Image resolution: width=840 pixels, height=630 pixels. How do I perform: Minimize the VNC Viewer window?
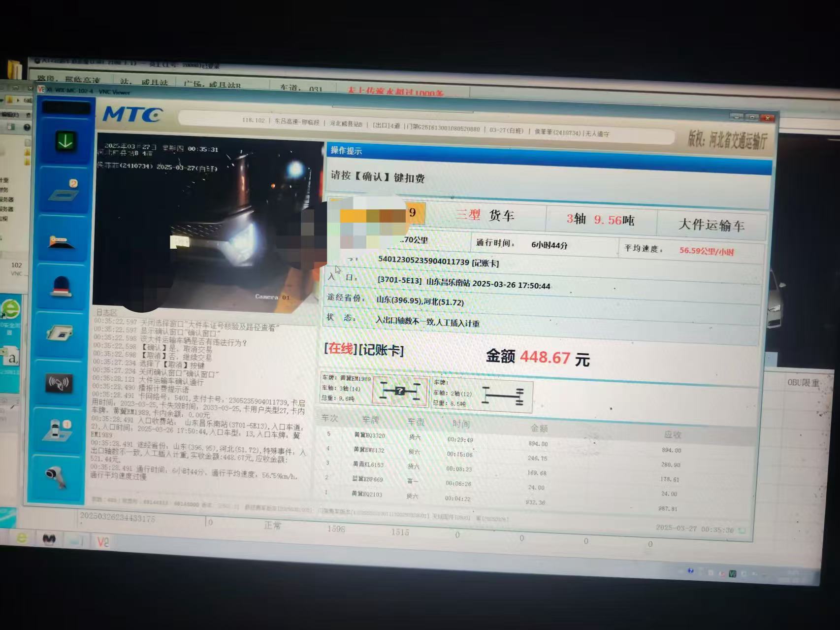click(x=737, y=117)
